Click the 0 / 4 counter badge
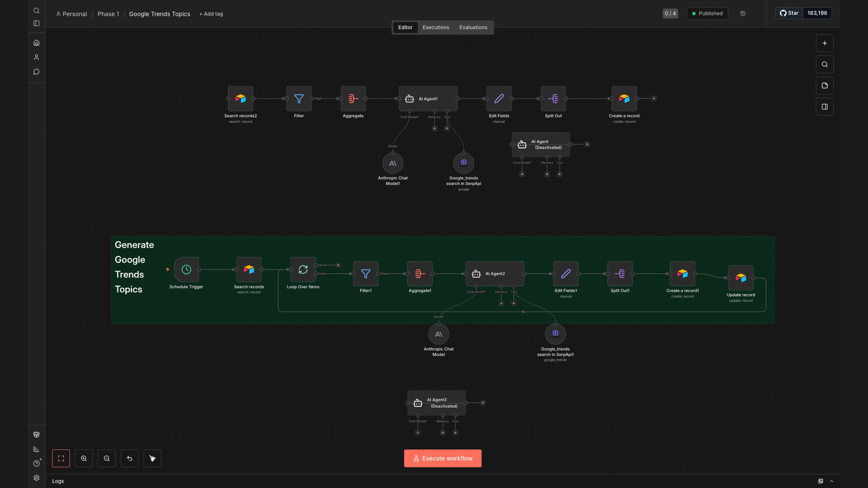 click(670, 14)
